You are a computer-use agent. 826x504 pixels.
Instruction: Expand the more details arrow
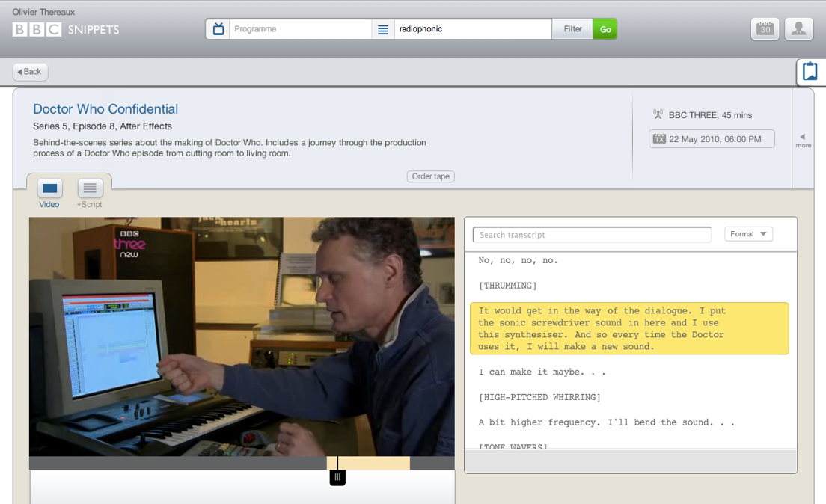[x=803, y=140]
